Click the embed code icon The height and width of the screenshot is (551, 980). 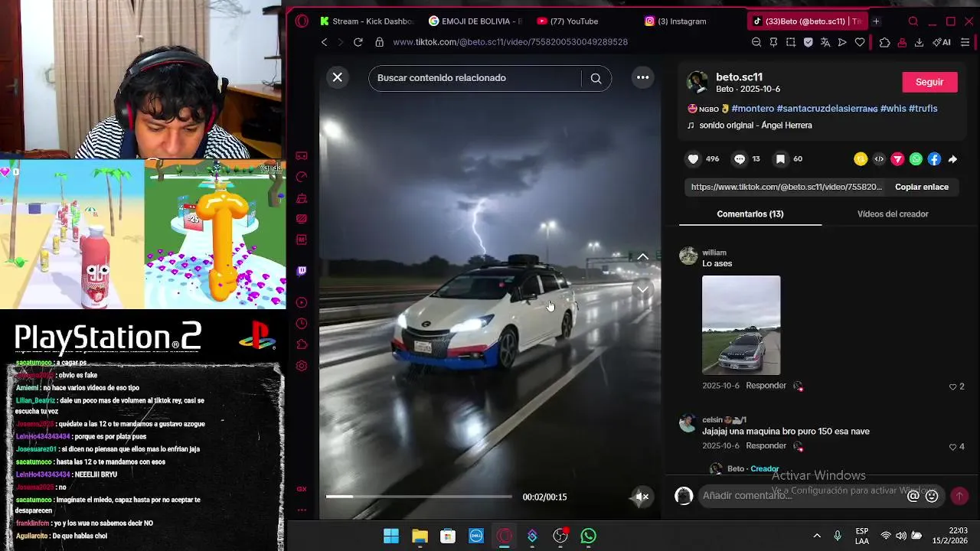click(879, 159)
